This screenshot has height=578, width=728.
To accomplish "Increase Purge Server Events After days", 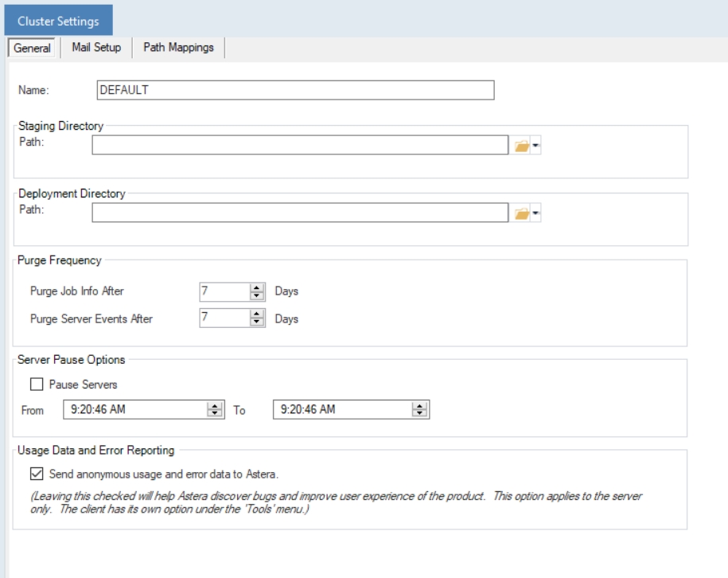I will click(257, 315).
